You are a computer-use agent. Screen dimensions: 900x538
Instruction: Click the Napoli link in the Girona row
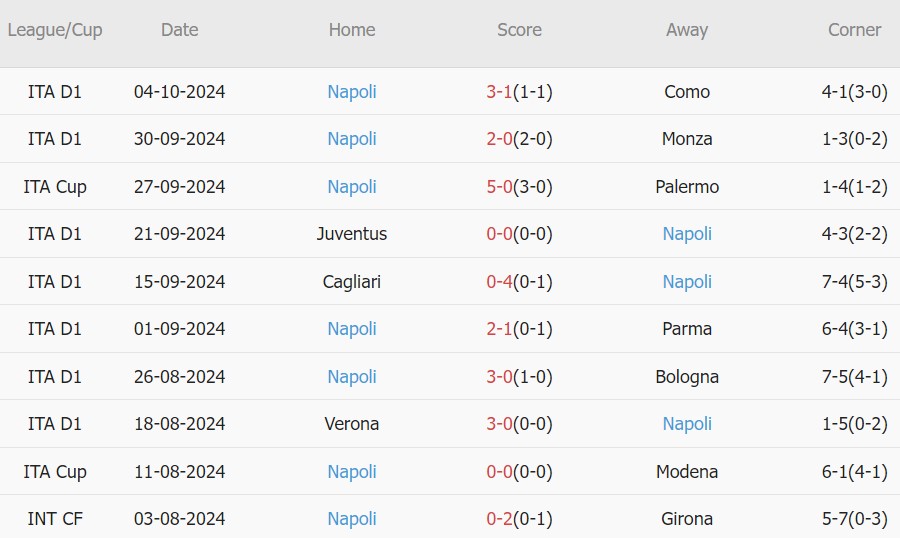(352, 519)
